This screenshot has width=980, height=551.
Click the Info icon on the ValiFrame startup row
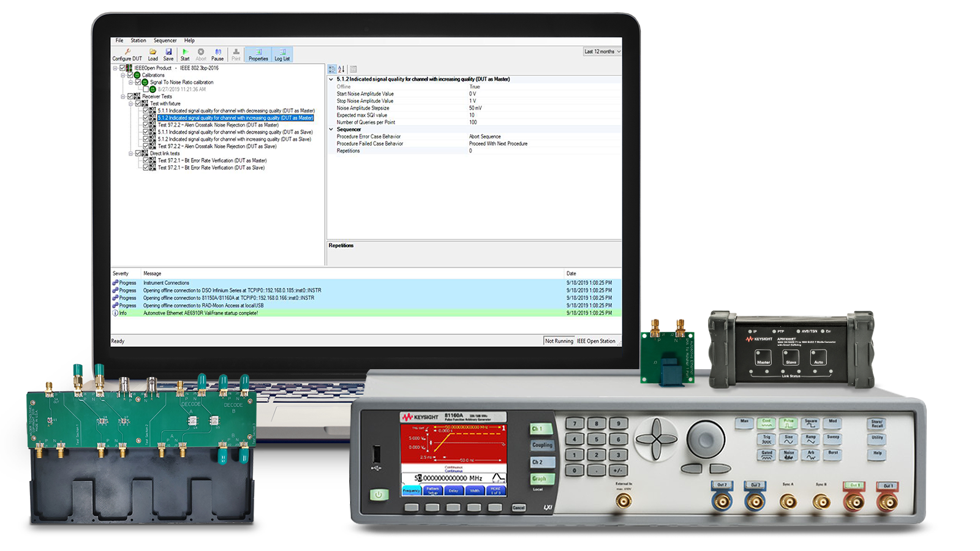(x=115, y=313)
